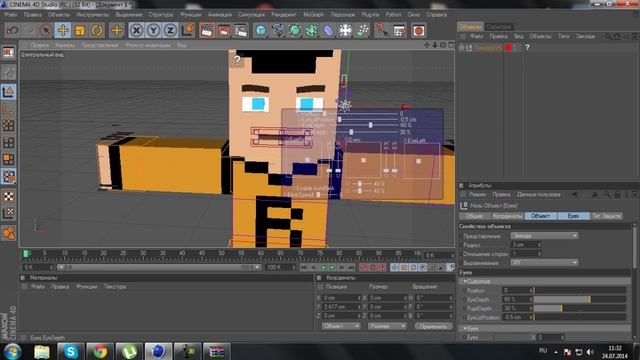Click the radius 3 cm field
The image size is (640, 360).
pyautogui.click(x=526, y=245)
